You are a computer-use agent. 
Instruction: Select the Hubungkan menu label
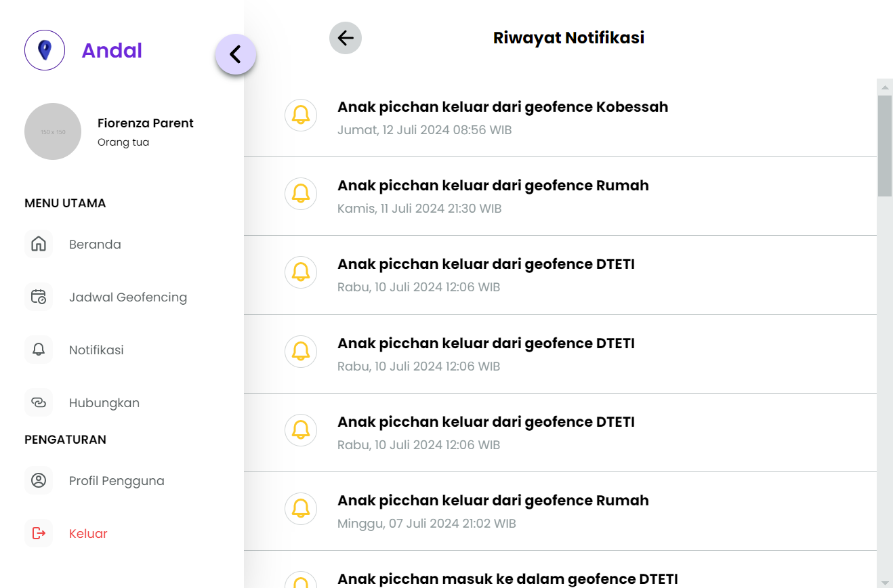pyautogui.click(x=104, y=403)
